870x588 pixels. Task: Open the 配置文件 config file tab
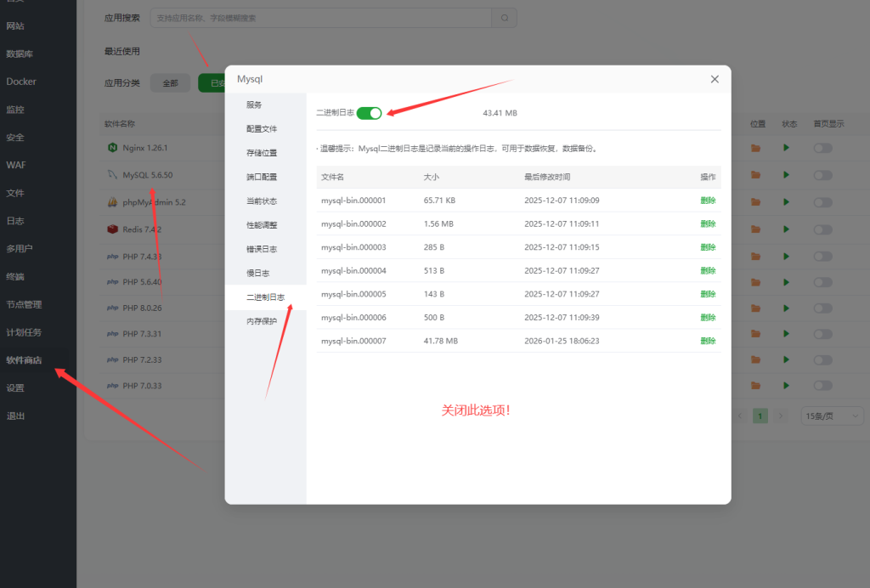pos(262,129)
